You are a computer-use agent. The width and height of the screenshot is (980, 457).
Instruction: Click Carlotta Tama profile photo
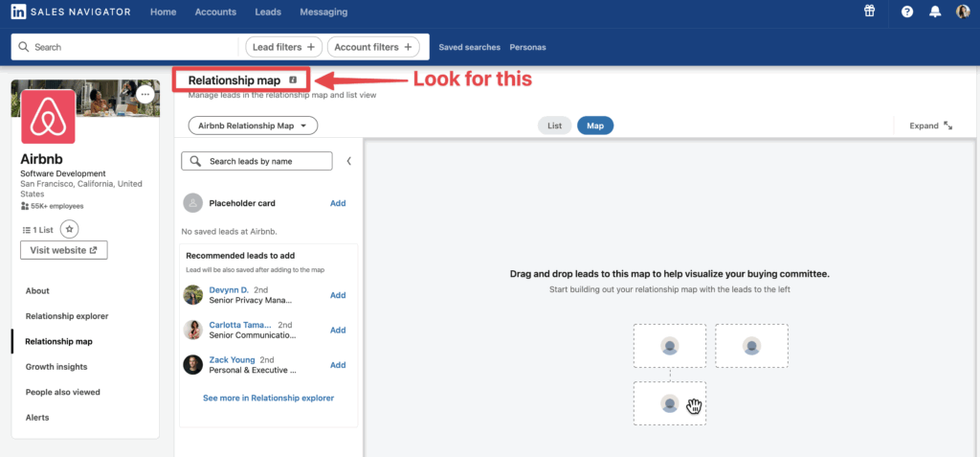click(x=193, y=330)
